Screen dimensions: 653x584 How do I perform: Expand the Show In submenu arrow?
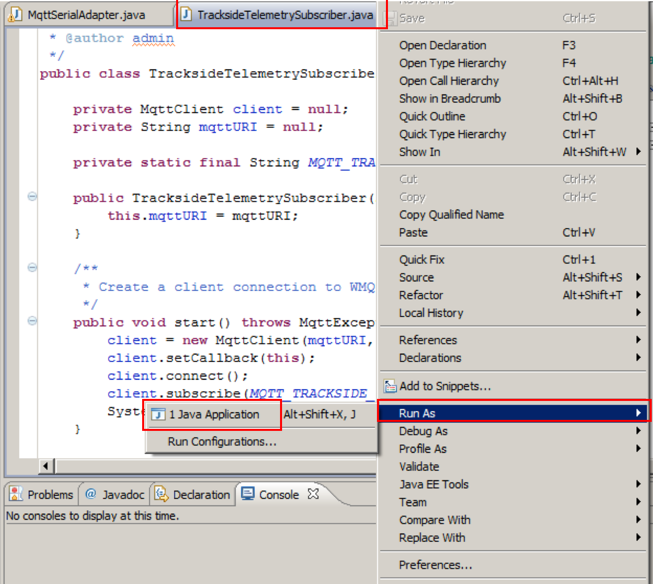pyautogui.click(x=638, y=152)
